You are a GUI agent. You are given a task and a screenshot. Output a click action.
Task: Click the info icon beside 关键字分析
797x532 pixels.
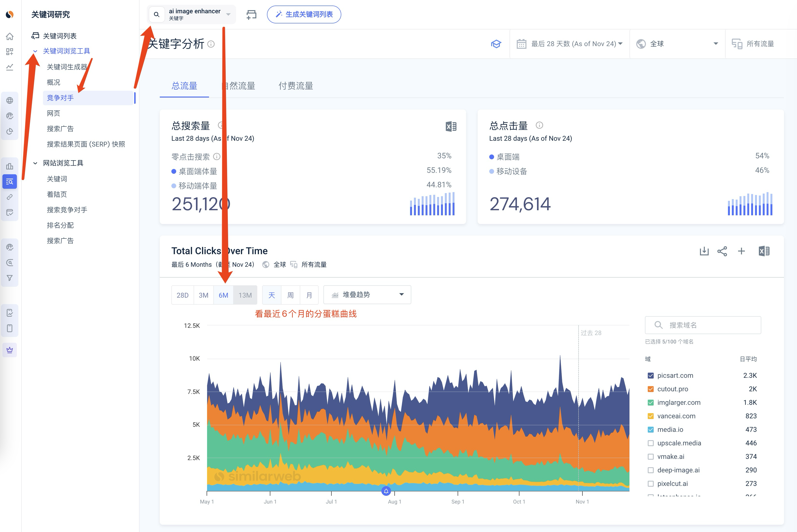click(211, 44)
